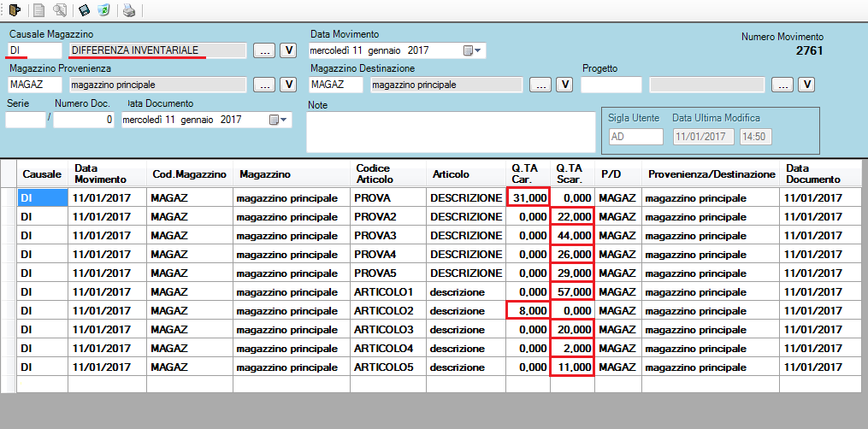Click the new document toolbar icon
This screenshot has width=868, height=429.
39,10
